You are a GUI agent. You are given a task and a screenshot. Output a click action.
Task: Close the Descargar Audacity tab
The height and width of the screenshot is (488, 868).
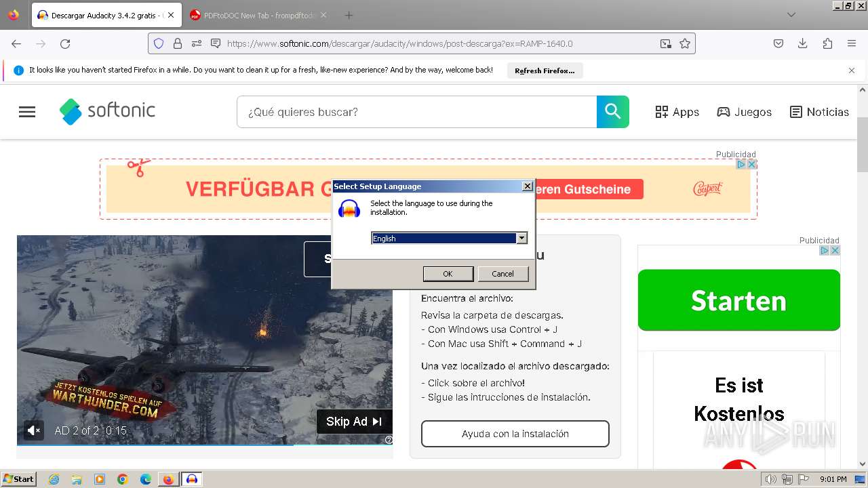click(x=171, y=15)
